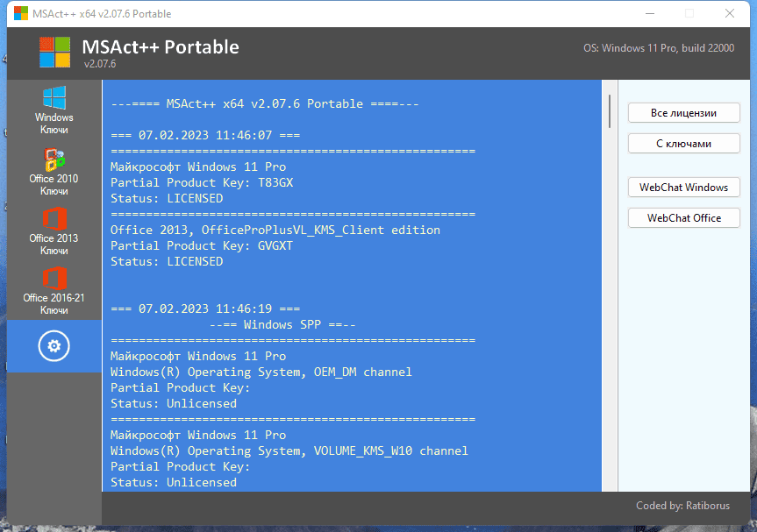Image resolution: width=757 pixels, height=532 pixels.
Task: Close the MSAct++ Portable window
Action: click(729, 14)
